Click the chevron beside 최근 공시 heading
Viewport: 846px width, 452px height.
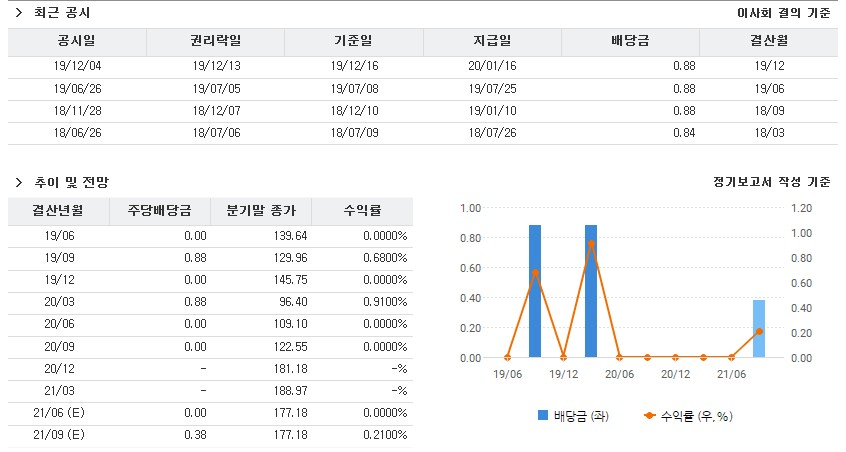pos(19,12)
